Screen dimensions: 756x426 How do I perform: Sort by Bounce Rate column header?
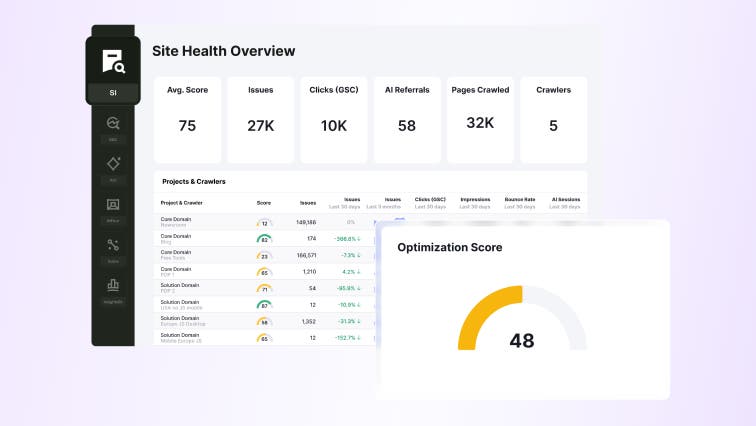[x=520, y=200]
